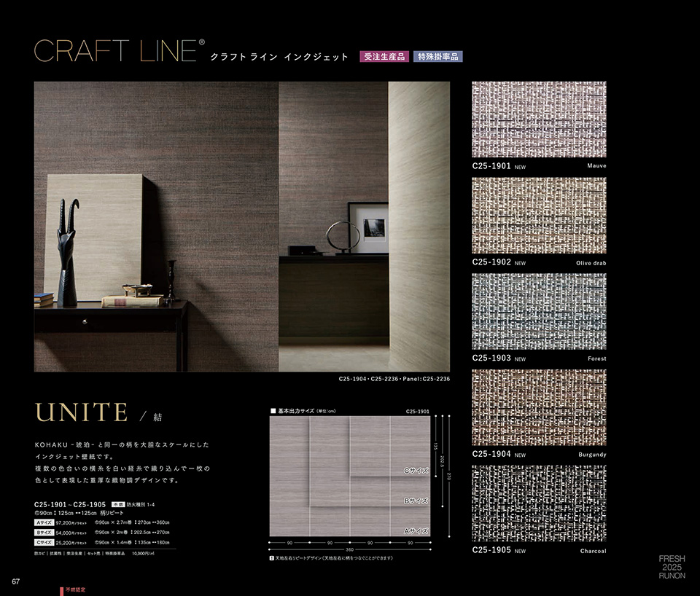
Task: Click the 25,200円 price for Cサイズ
Action: click(x=71, y=543)
